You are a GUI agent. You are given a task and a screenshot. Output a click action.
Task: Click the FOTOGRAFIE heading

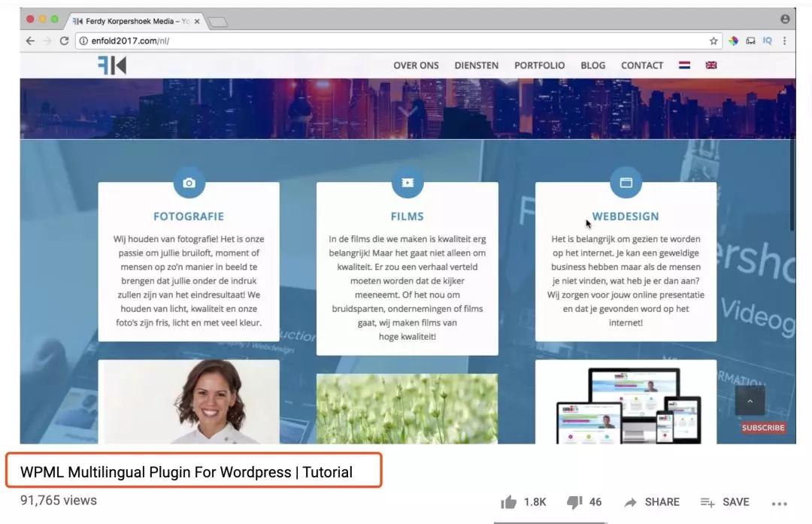(189, 217)
